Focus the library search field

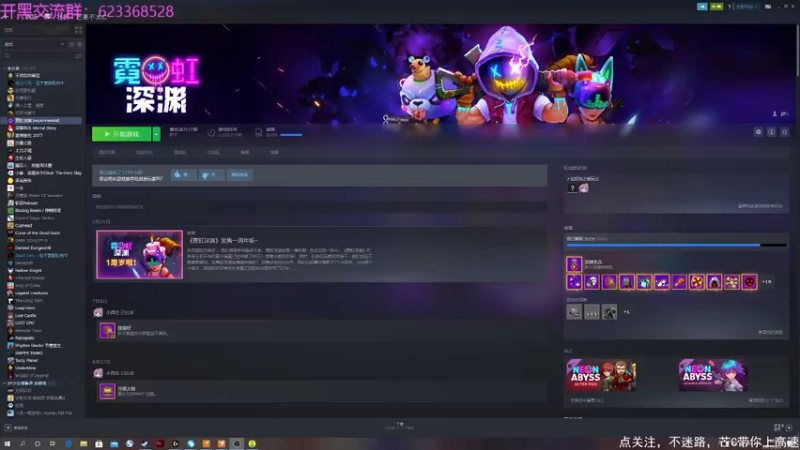38,56
